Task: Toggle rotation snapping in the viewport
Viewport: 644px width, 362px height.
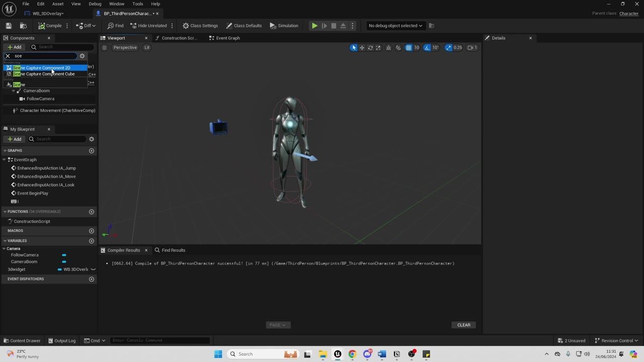Action: 427,48
